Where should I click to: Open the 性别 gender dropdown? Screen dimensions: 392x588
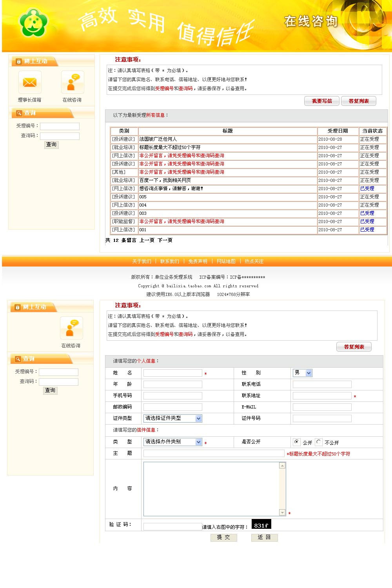coord(303,373)
